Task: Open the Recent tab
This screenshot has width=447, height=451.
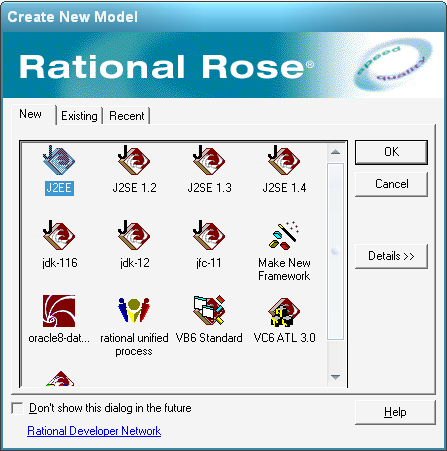Action: click(127, 116)
